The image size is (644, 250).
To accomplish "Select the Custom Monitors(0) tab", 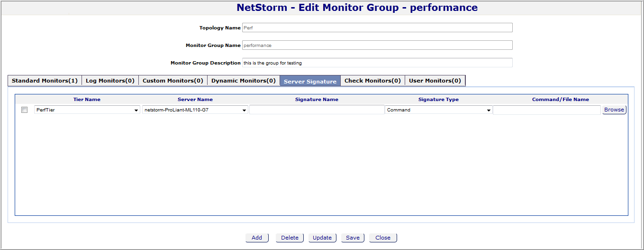I will coord(173,81).
